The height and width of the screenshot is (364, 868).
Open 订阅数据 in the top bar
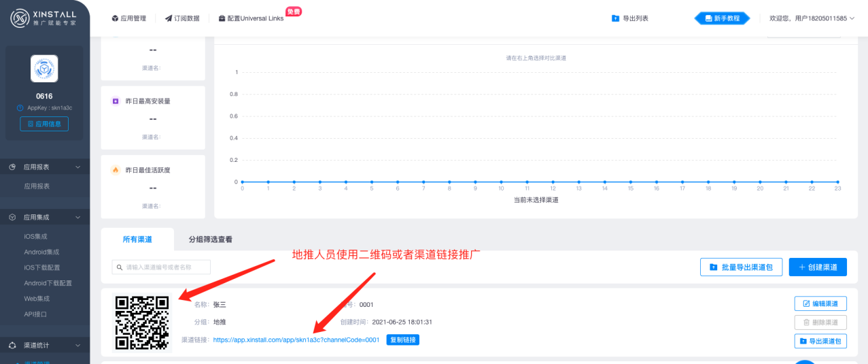[182, 18]
